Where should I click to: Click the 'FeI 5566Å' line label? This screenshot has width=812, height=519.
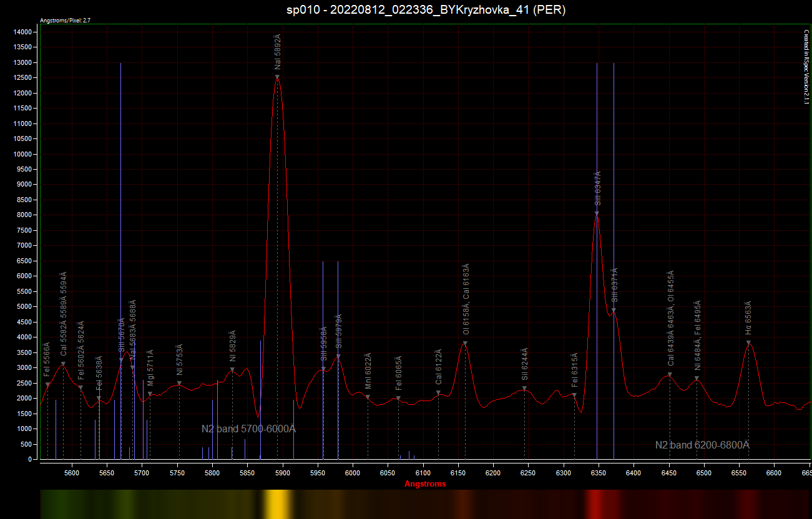47,360
